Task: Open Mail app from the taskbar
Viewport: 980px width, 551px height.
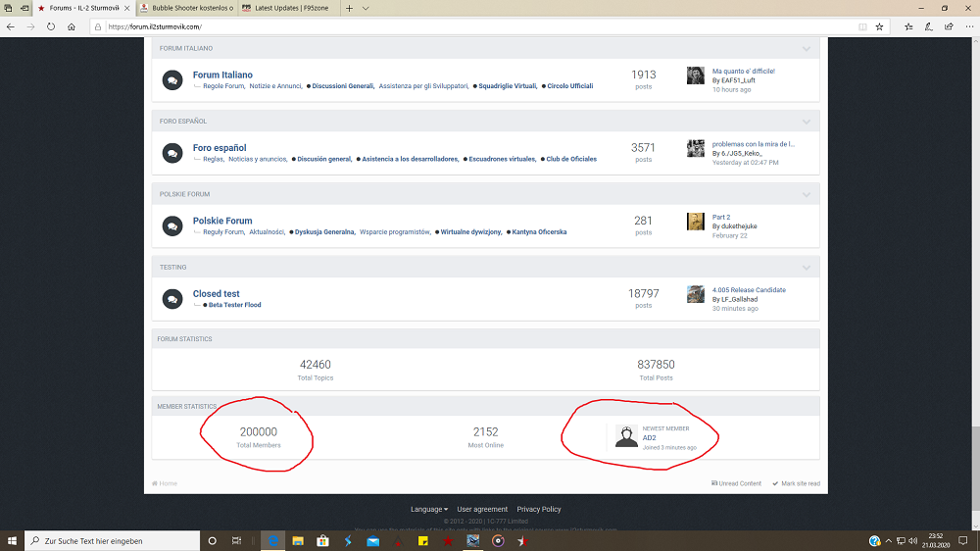Action: (373, 540)
